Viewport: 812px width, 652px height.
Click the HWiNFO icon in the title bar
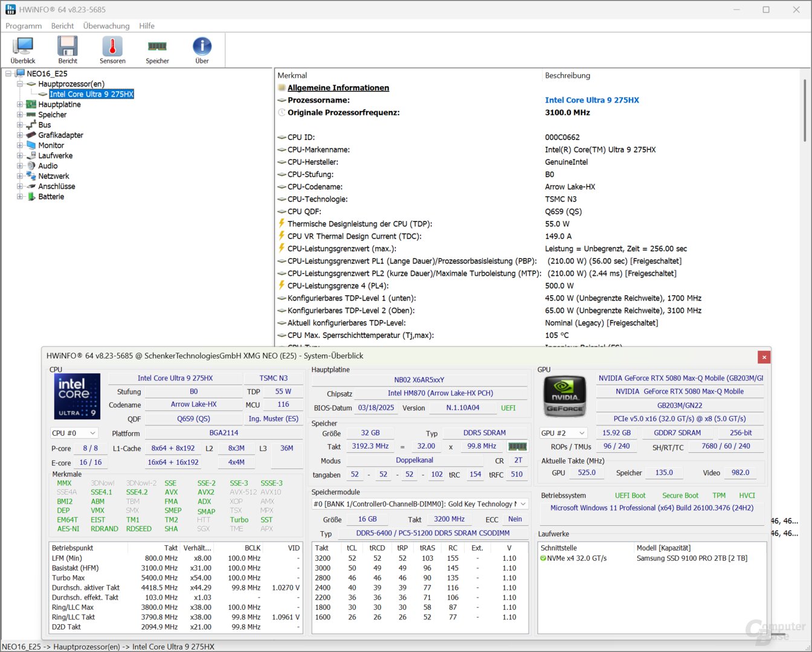(10, 9)
